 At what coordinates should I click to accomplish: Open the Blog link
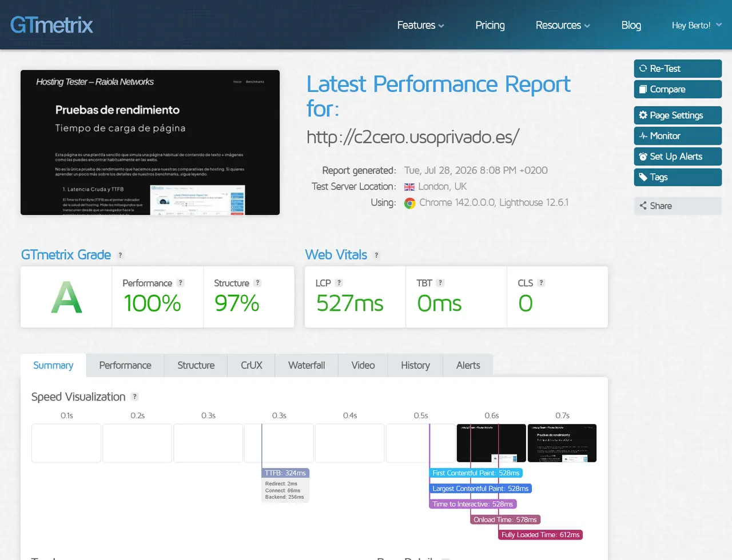click(631, 25)
